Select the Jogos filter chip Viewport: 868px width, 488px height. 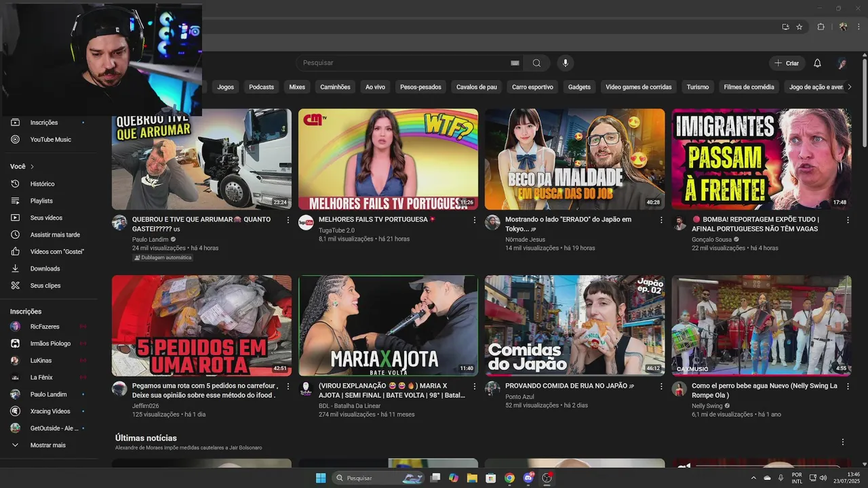pyautogui.click(x=226, y=87)
